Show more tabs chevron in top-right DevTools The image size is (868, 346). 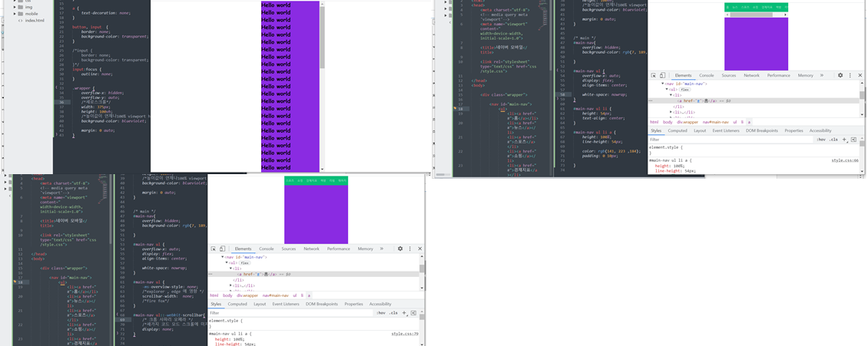(822, 76)
